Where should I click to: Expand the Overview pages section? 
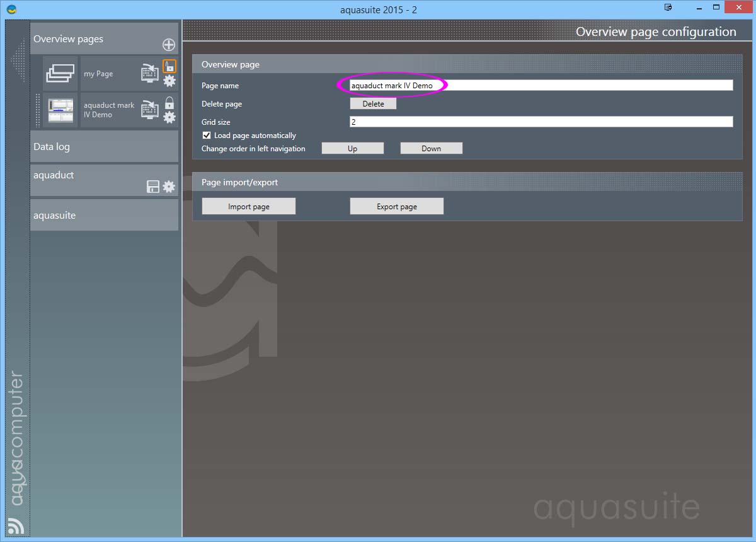click(x=105, y=39)
